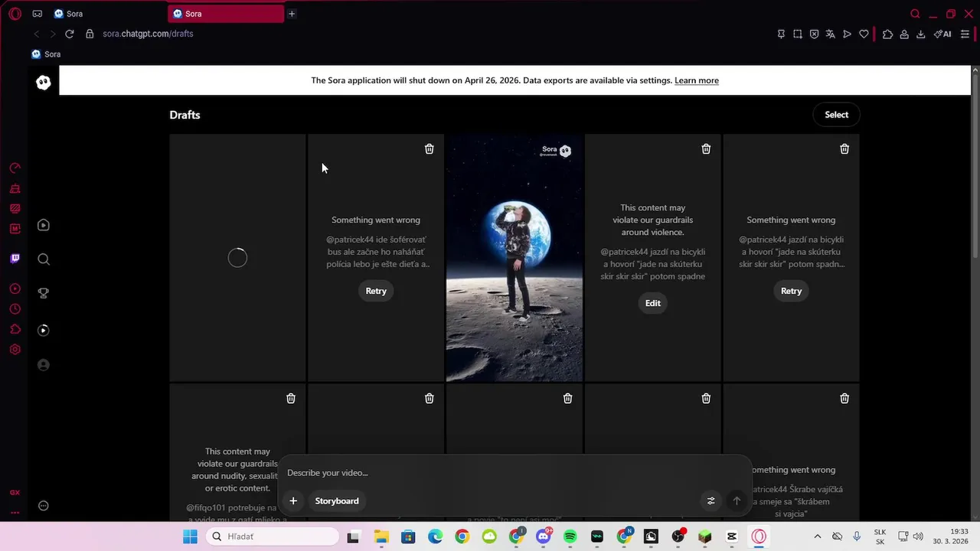Click the Select button for drafts
The image size is (980, 551).
click(x=836, y=115)
